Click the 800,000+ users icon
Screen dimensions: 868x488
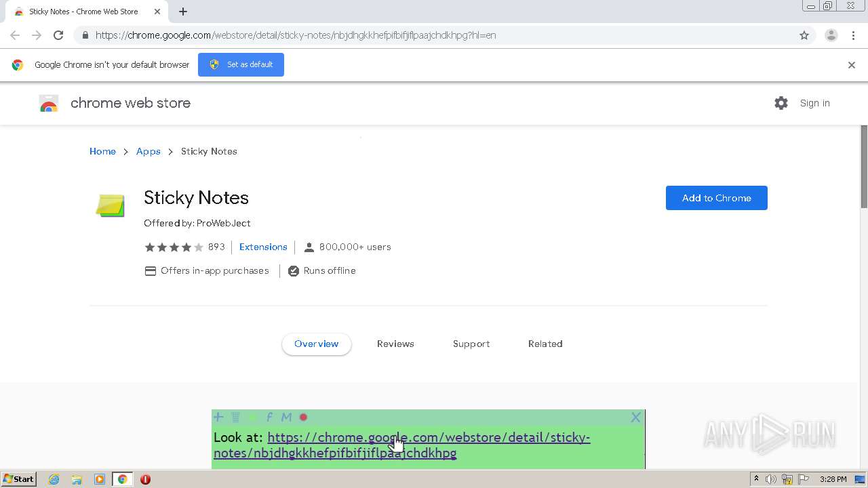pyautogui.click(x=309, y=247)
